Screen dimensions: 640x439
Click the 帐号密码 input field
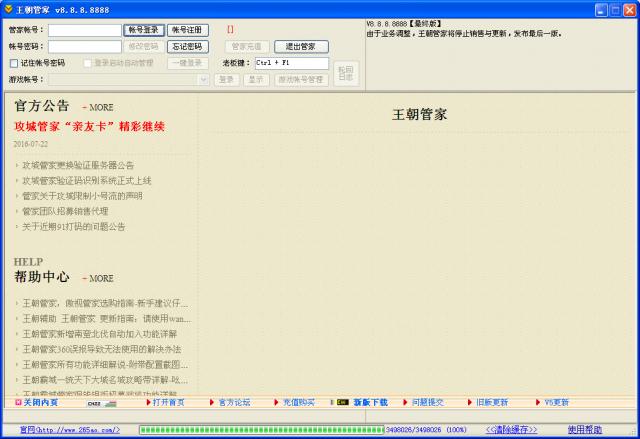tap(85, 47)
